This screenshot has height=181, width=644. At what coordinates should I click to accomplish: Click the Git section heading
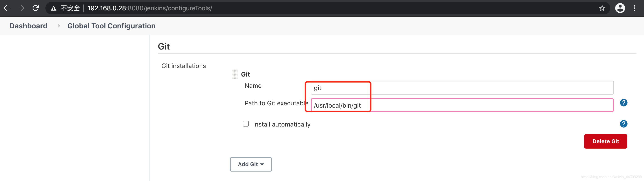164,47
